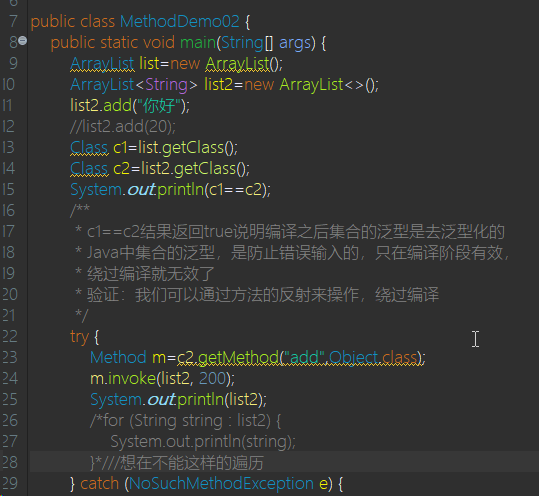Click comment 想在不能这样的遍历
539x496 pixels.
191,462
